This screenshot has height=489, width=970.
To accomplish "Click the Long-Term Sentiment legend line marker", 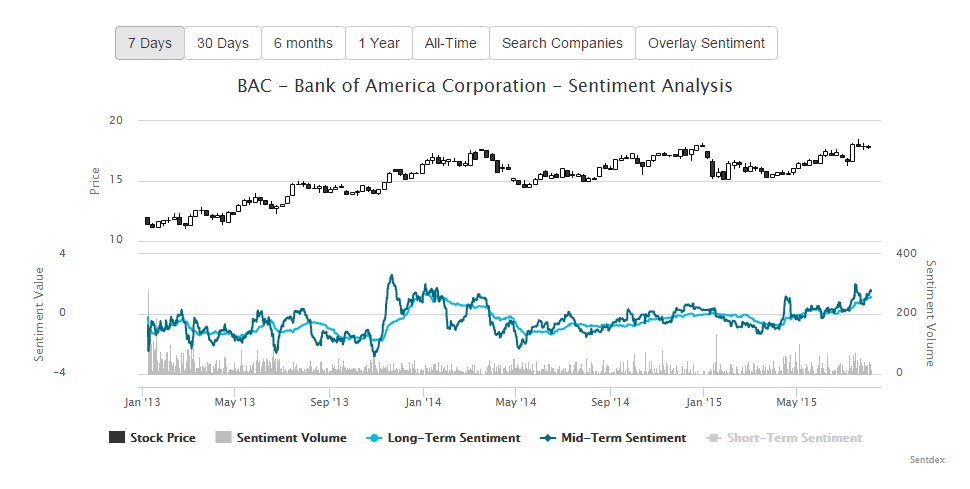I will pos(374,437).
